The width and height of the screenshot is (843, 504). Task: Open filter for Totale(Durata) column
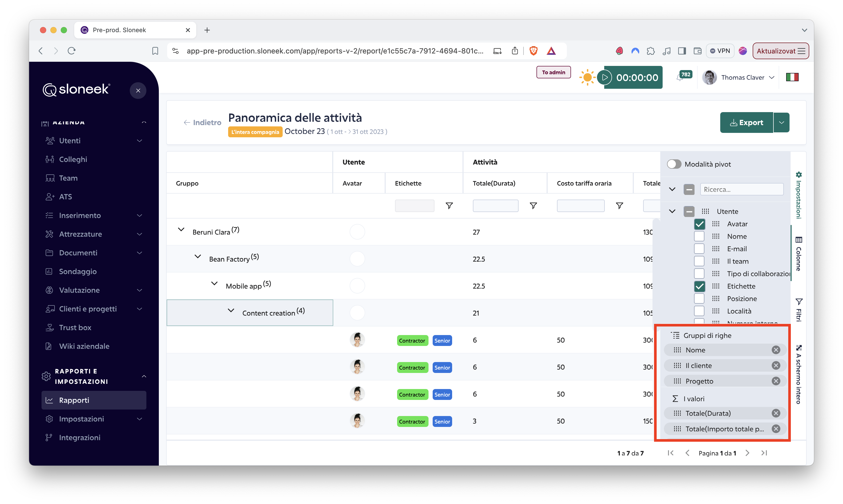click(x=533, y=206)
